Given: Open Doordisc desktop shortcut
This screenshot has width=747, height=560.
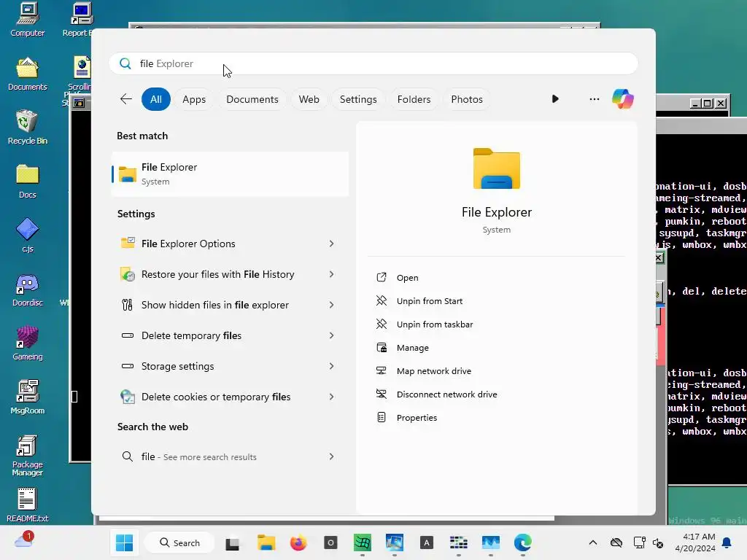Looking at the screenshot, I should pos(28,289).
